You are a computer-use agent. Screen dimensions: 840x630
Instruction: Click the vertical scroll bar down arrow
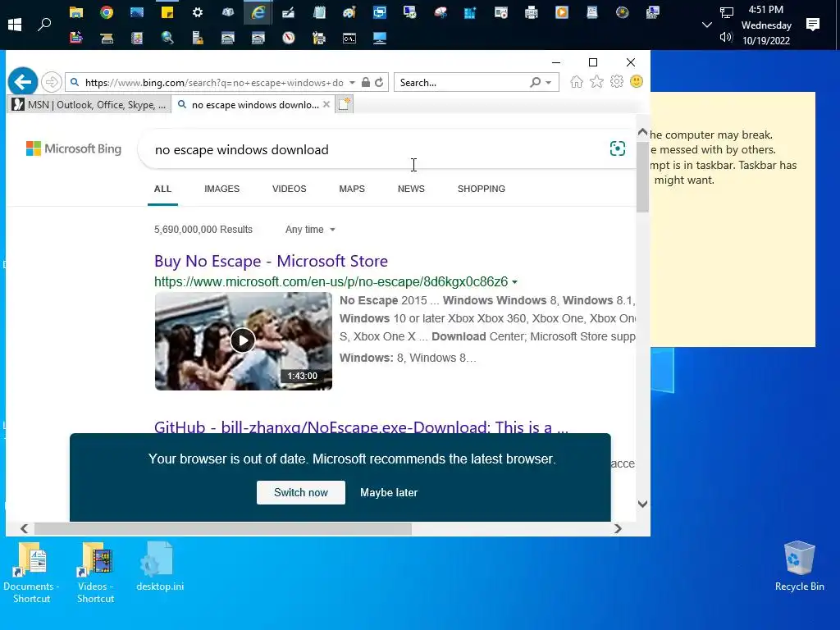[x=643, y=504]
